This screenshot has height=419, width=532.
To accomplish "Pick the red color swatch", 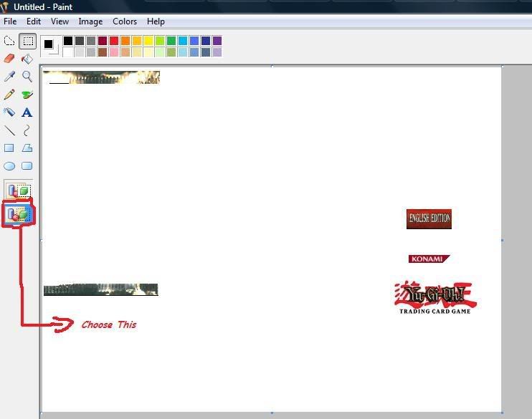I will click(114, 41).
